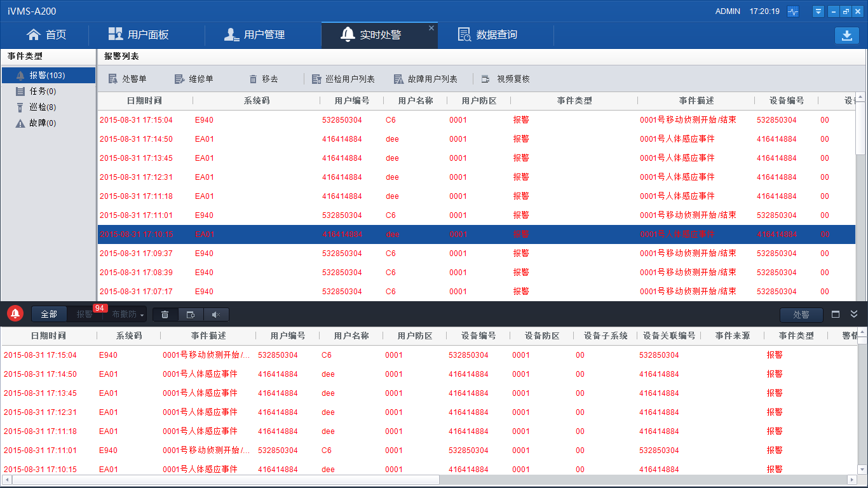The height and width of the screenshot is (488, 868).
Task: Close the 实时处警 tab
Action: 431,28
